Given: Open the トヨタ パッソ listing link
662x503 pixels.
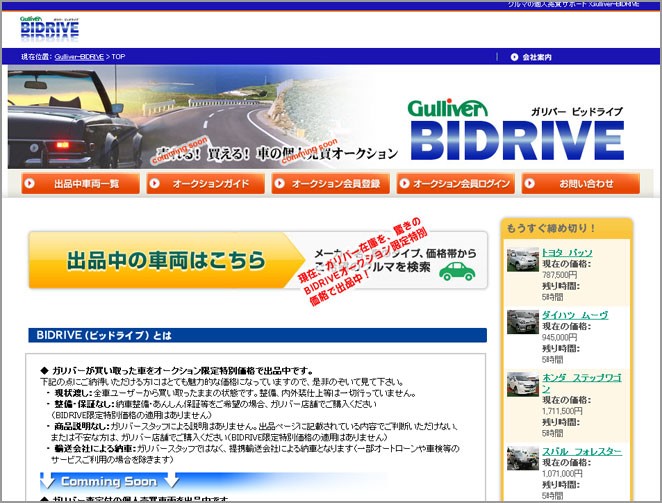Looking at the screenshot, I should (x=567, y=253).
